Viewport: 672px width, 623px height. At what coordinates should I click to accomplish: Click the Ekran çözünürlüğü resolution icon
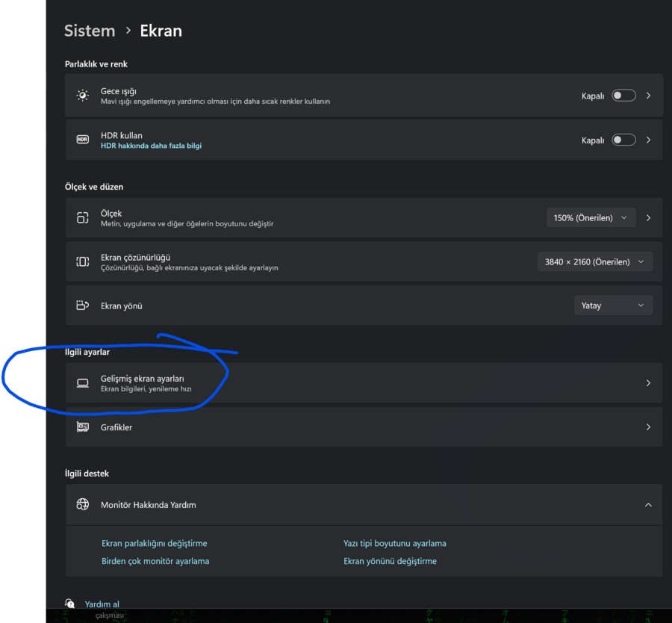tap(82, 262)
